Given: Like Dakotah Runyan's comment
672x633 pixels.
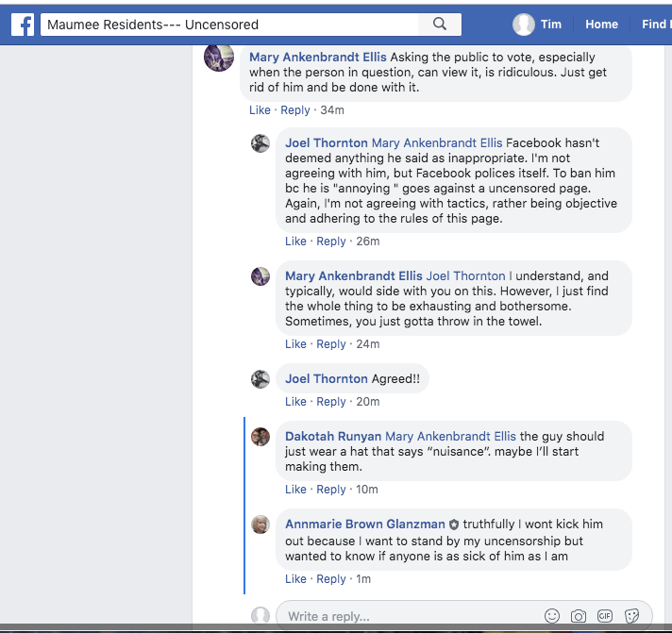Looking at the screenshot, I should [295, 490].
